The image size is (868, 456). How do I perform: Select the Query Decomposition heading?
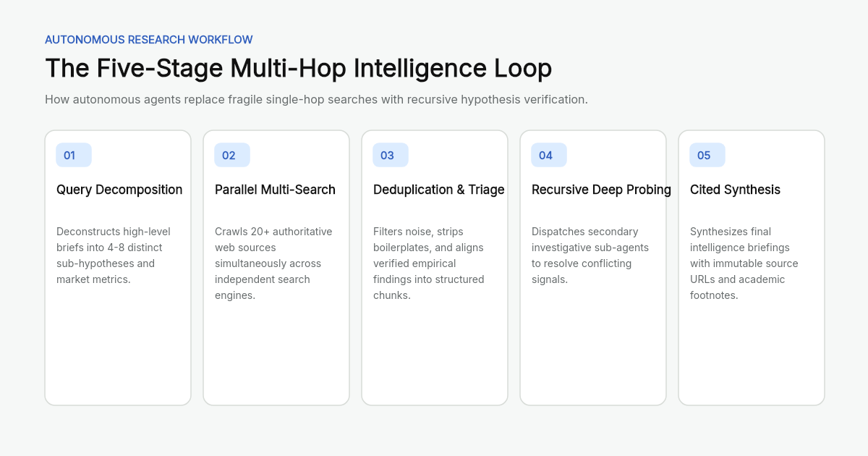pos(119,190)
